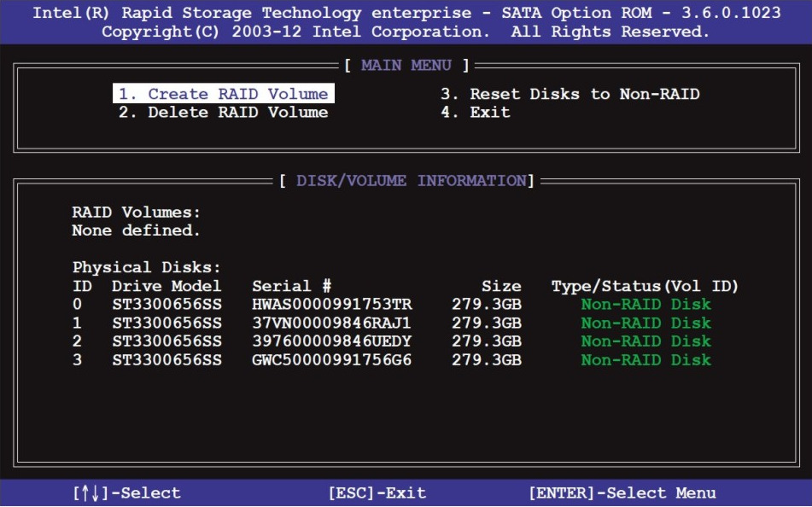This screenshot has width=812, height=507.
Task: Click drive model of disk ID 0
Action: tap(166, 305)
